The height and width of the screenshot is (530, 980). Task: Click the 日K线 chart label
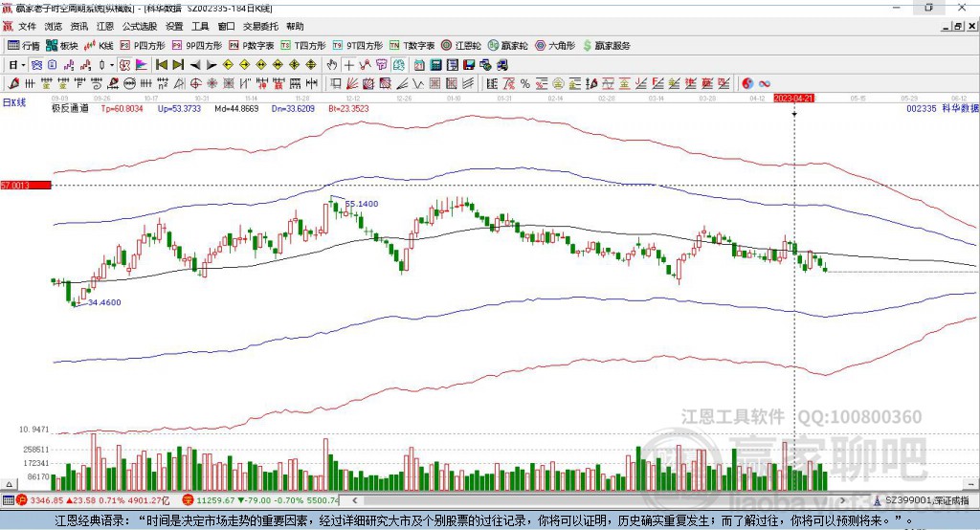(x=14, y=103)
